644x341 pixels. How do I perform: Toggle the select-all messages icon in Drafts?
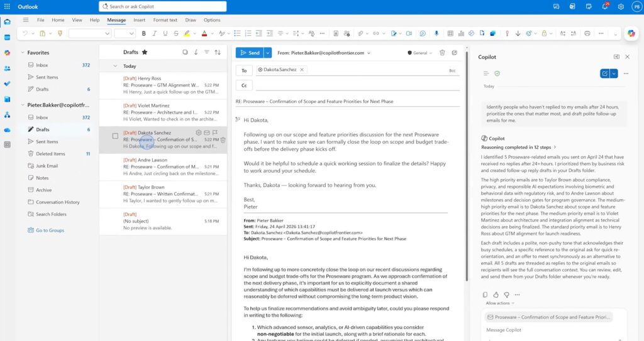click(x=185, y=52)
